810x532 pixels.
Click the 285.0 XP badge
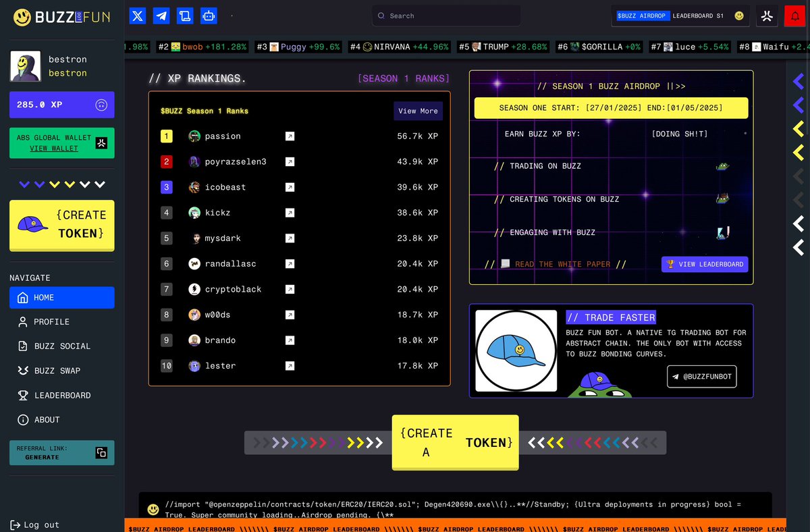[62, 105]
